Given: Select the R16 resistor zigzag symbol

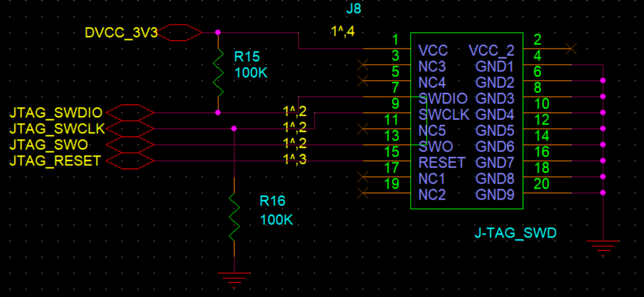Looking at the screenshot, I should [x=234, y=217].
